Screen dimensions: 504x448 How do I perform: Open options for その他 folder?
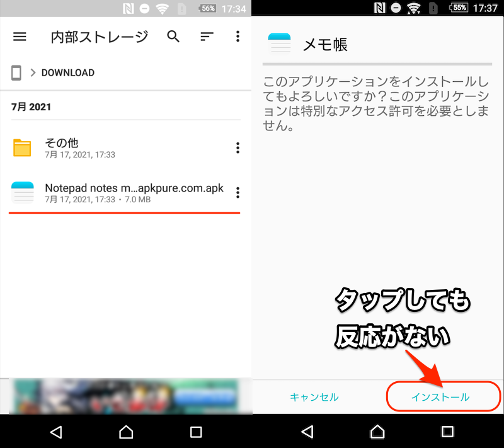tap(238, 148)
